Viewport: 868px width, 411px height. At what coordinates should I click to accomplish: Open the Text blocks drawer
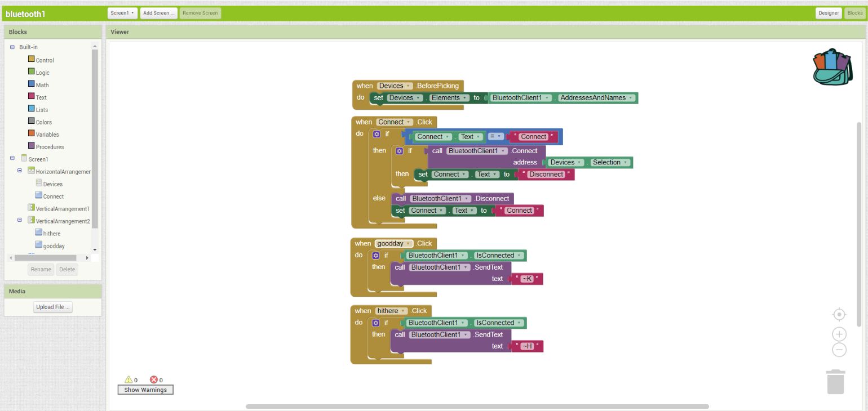41,97
